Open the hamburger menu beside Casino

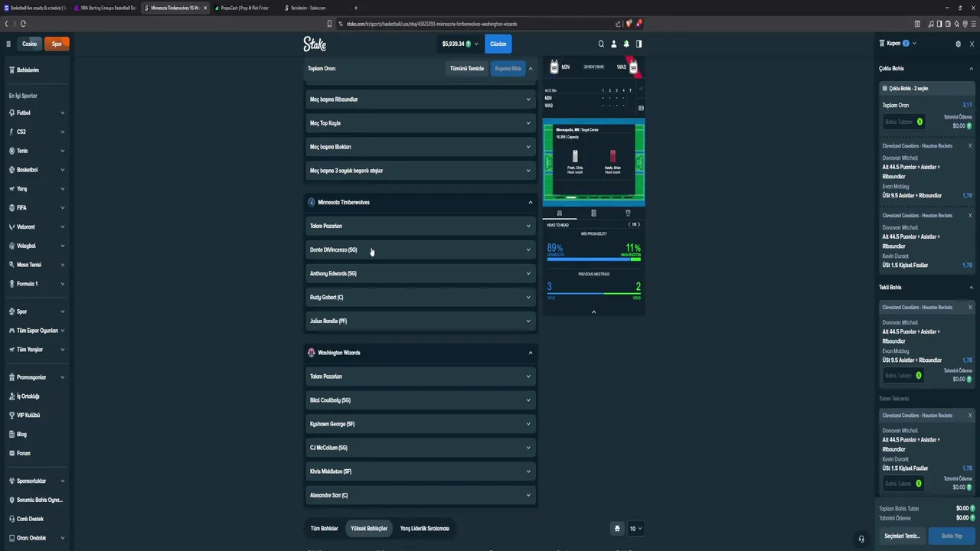coord(8,44)
